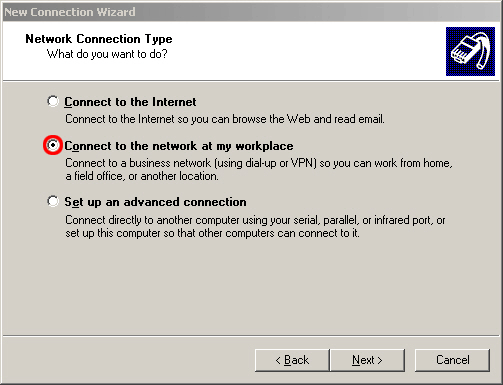
Task: Click "set up this computer" description line
Action: 212,233
